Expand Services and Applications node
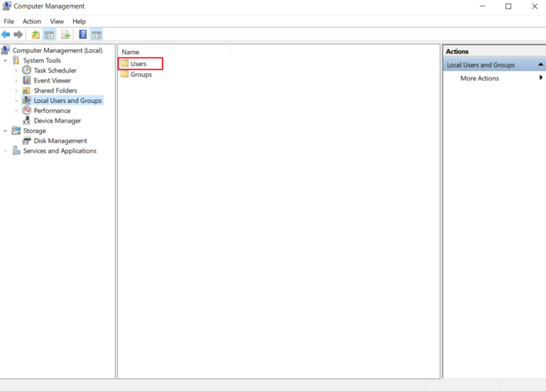546x392 pixels. click(5, 151)
